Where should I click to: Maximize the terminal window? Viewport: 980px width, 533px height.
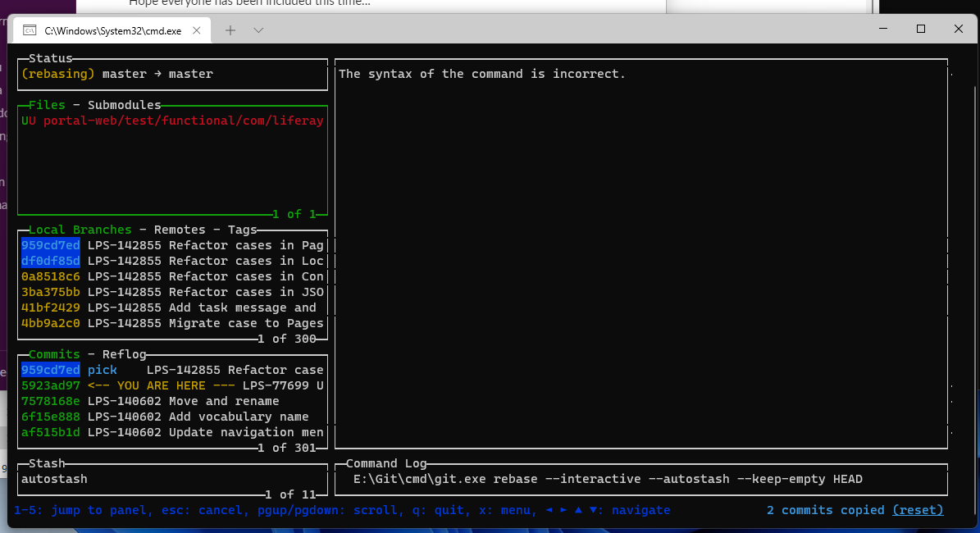[921, 29]
